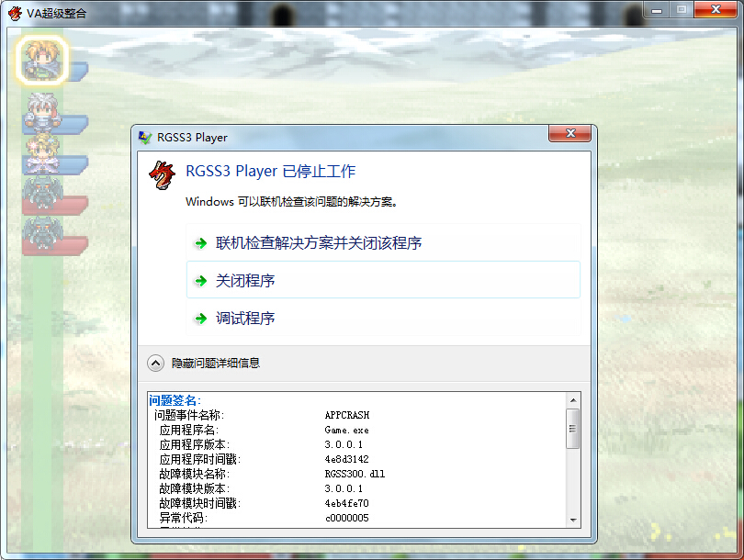Screen dimensions: 744x560
Task: Select the white-haired character portrait
Action: [x=42, y=111]
